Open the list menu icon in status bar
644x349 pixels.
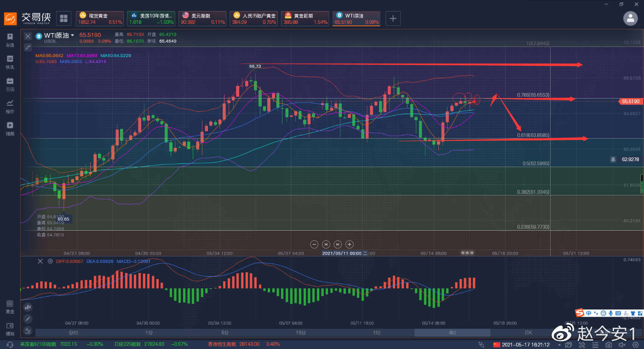(595, 345)
